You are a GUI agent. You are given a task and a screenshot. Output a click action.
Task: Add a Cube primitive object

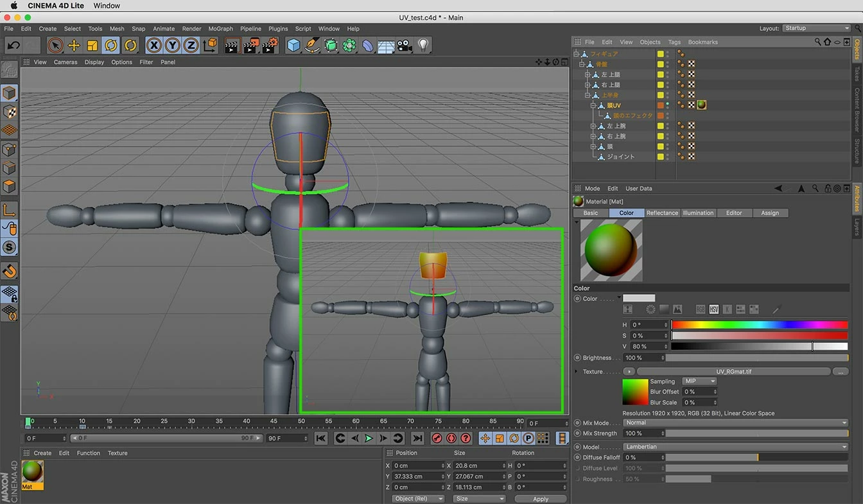point(293,45)
